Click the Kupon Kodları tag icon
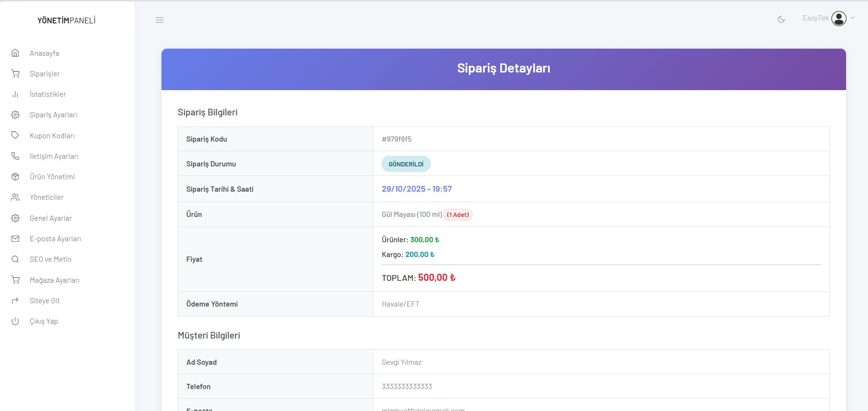This screenshot has height=411, width=868. click(15, 135)
